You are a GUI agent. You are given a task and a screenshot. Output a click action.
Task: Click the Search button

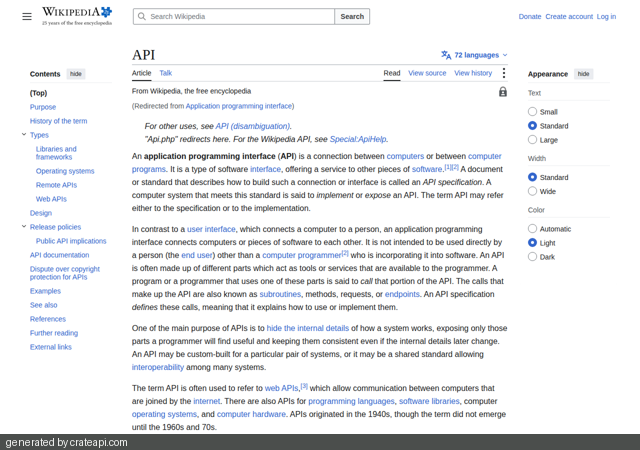(x=352, y=16)
